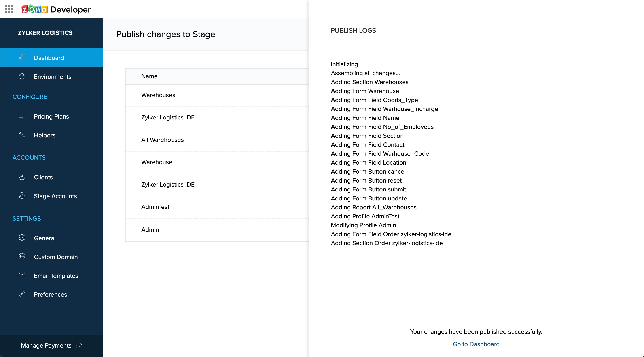Click the Clients person icon
The height and width of the screenshot is (357, 644).
(x=22, y=177)
